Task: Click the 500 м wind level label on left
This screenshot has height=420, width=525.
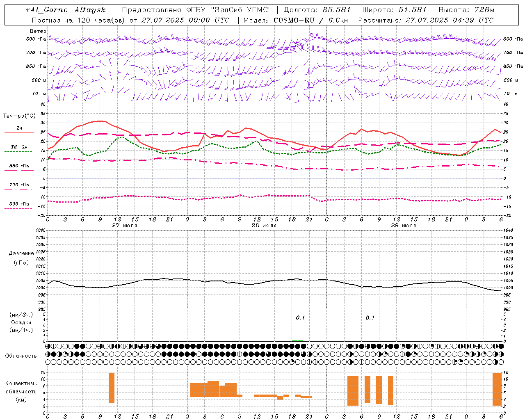Action: tap(39, 80)
